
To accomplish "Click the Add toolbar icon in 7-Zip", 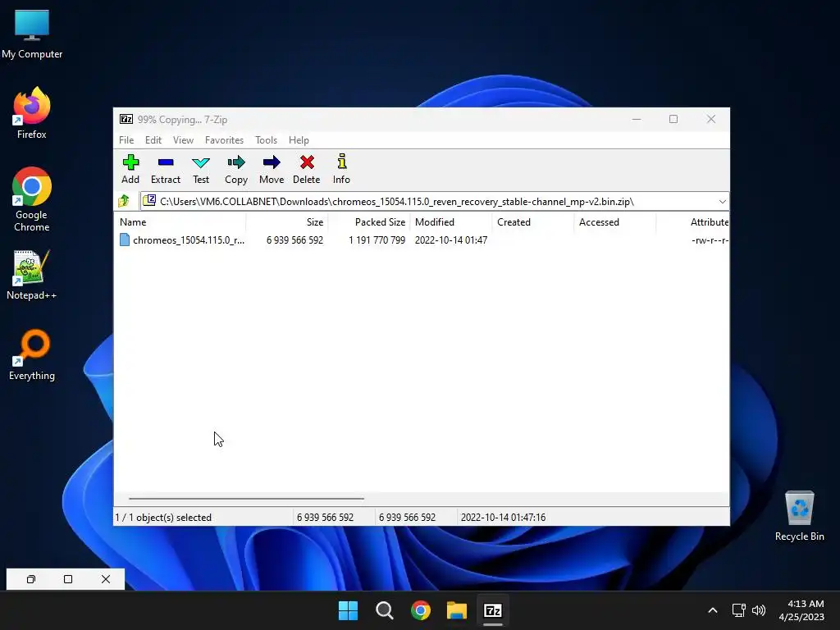I will click(x=130, y=162).
